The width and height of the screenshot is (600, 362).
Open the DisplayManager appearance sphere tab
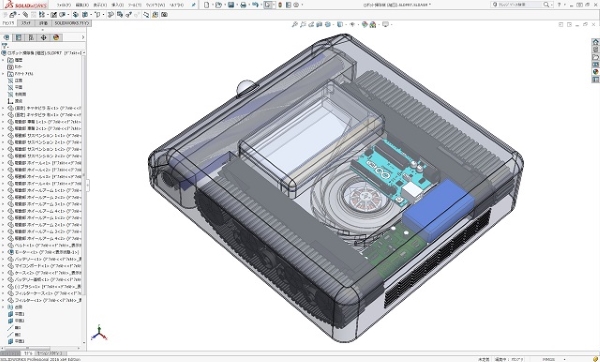click(x=56, y=37)
